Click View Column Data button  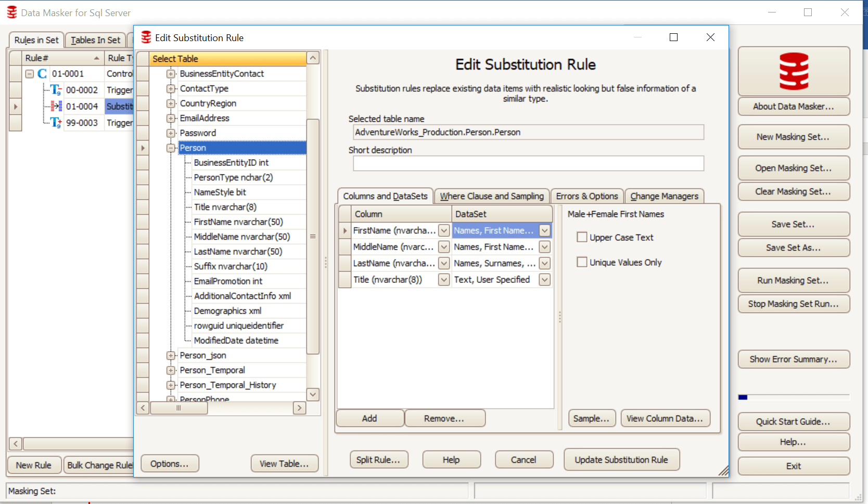click(665, 418)
